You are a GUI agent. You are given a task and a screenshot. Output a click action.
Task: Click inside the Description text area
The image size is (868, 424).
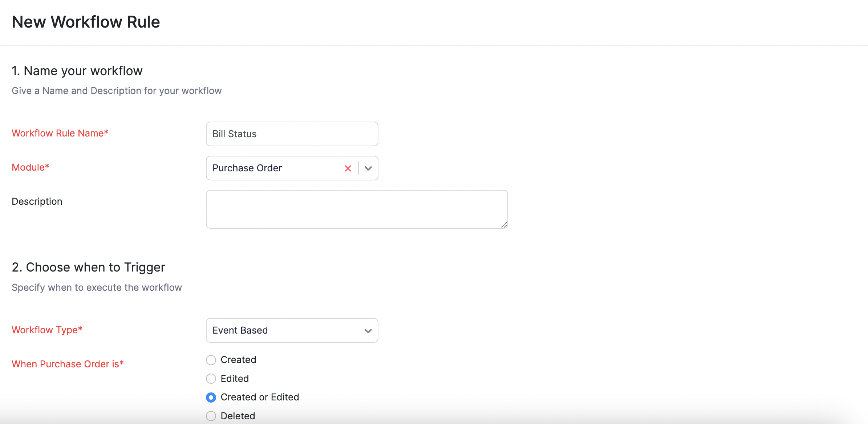(x=357, y=209)
